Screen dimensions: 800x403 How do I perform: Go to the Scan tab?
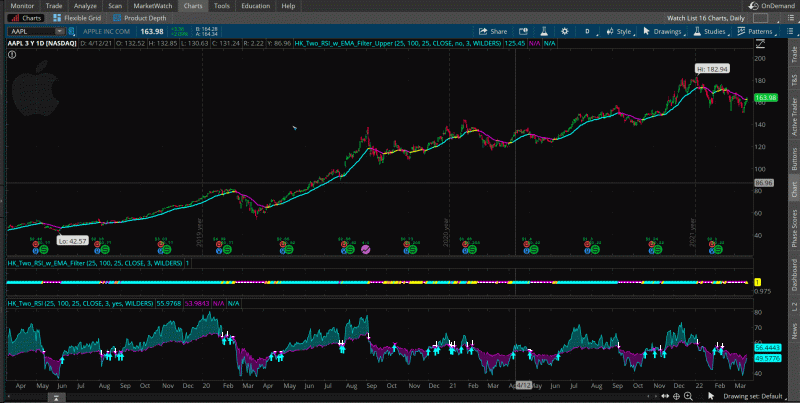tap(115, 6)
